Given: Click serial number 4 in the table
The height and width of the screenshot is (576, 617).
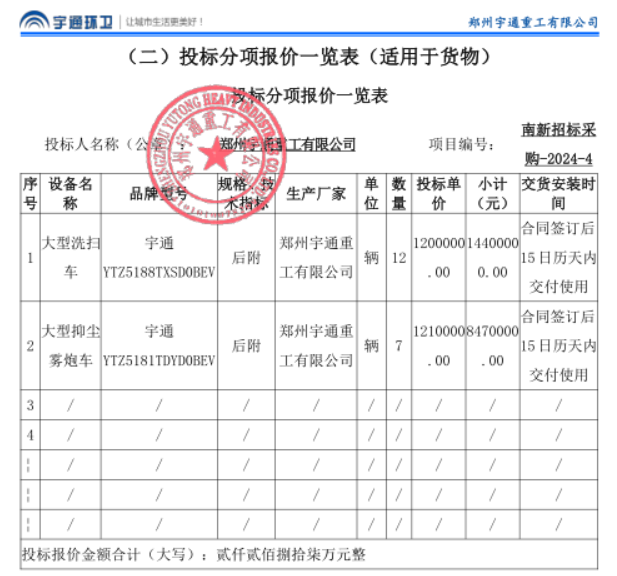Looking at the screenshot, I should (x=30, y=435).
